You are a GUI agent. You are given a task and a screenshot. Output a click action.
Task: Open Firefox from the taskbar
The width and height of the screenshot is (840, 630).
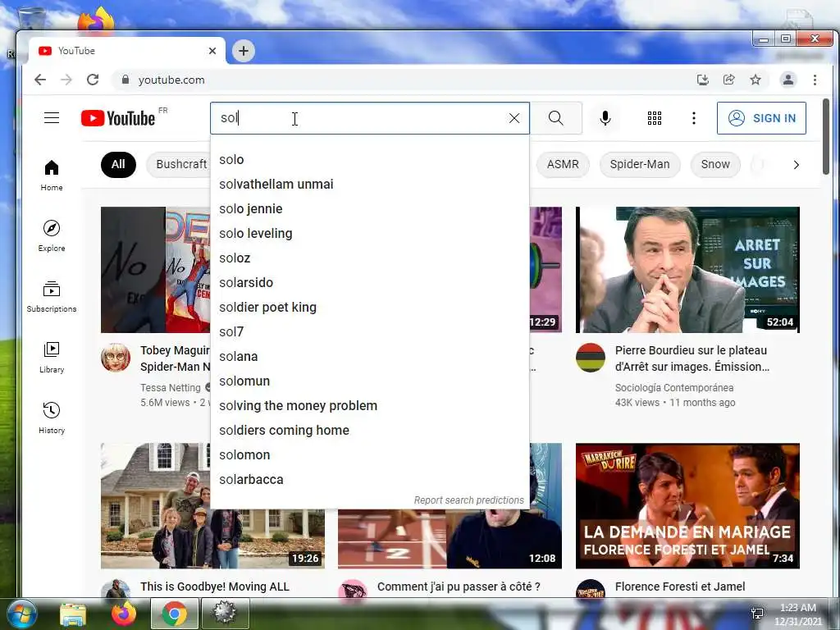pyautogui.click(x=124, y=614)
